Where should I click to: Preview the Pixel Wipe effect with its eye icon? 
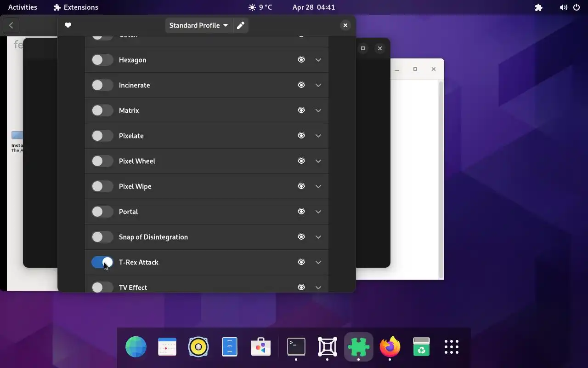tap(301, 186)
